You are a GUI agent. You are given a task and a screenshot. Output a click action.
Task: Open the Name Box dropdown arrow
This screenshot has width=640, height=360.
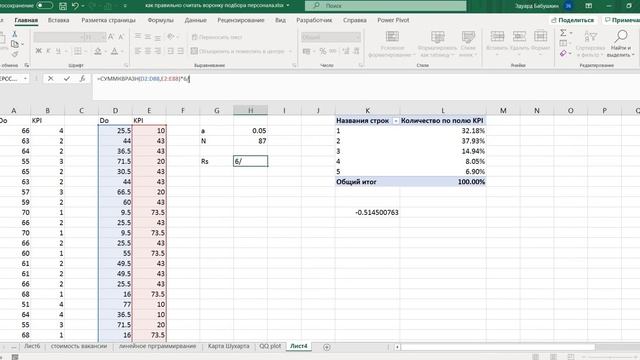click(25, 79)
